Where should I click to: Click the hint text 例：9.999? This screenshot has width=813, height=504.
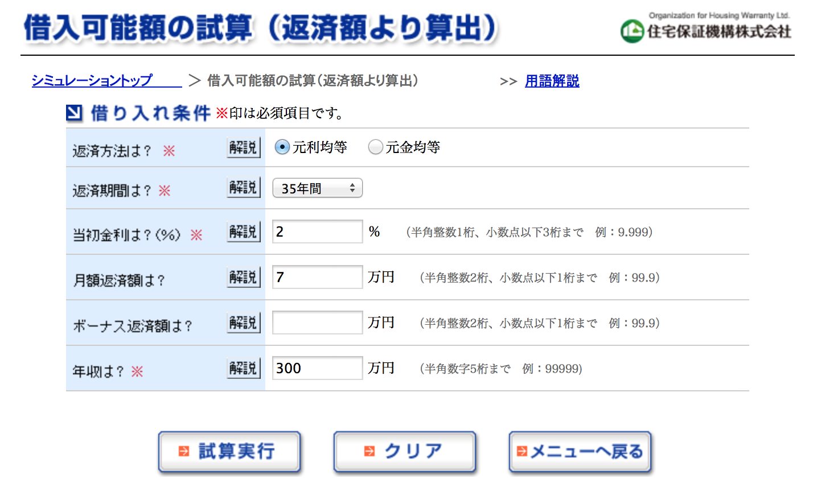tap(623, 232)
